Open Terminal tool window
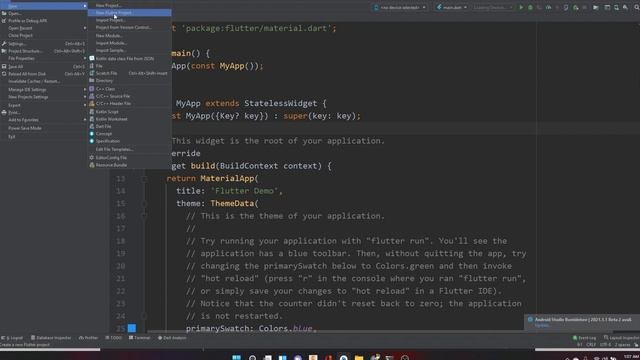The image size is (640, 360). point(140,338)
